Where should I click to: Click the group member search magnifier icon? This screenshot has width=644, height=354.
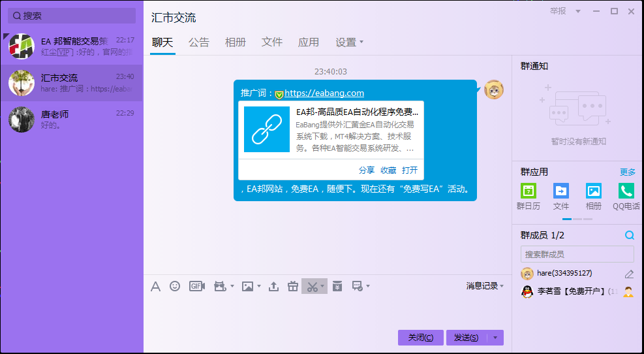tap(630, 235)
